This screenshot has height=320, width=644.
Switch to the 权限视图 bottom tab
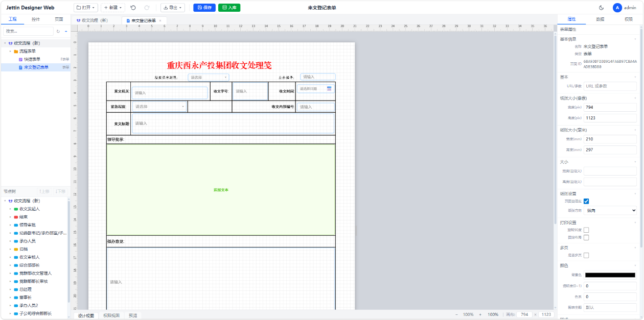(111, 315)
